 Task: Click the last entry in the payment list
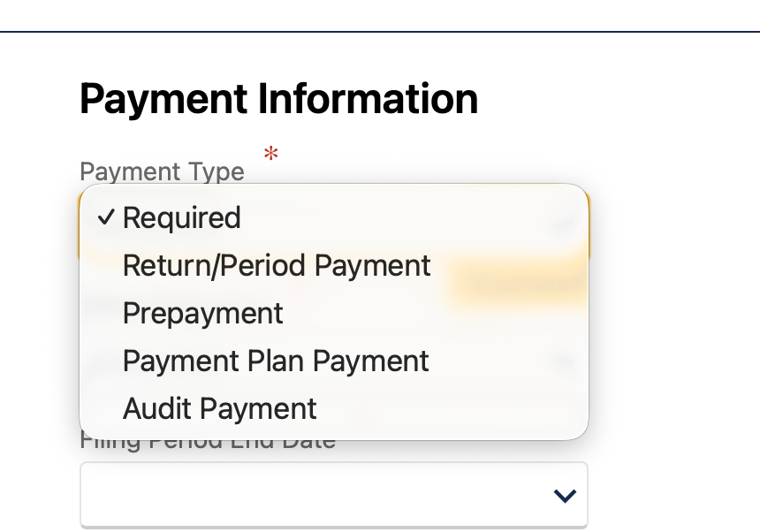pyautogui.click(x=219, y=408)
